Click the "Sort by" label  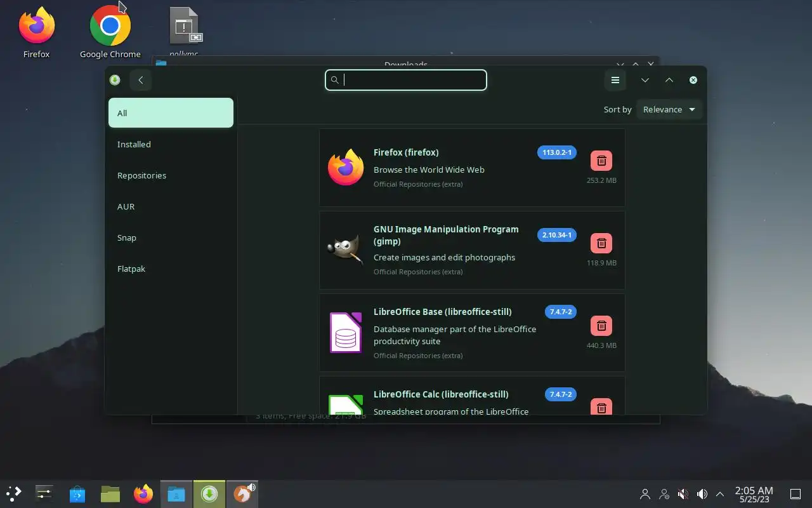(618, 109)
